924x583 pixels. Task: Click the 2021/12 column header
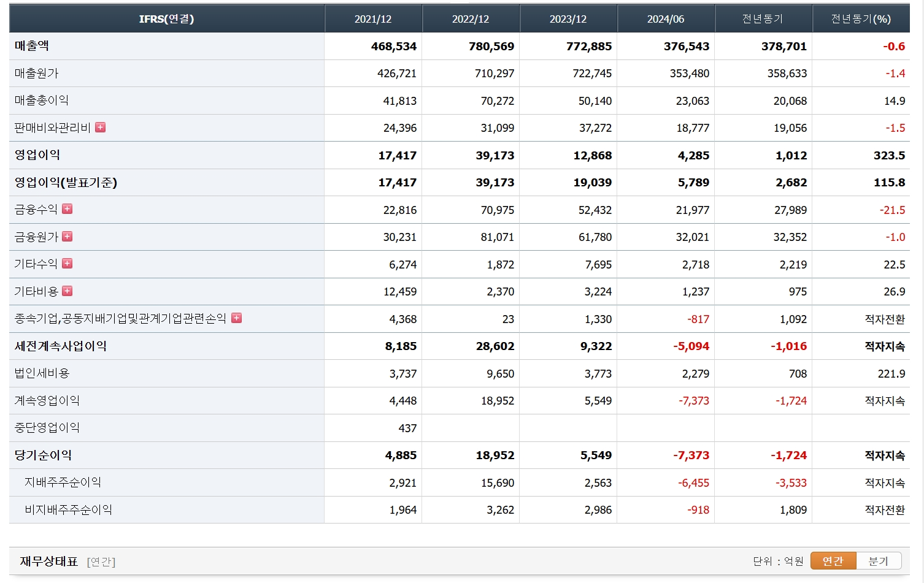click(x=373, y=19)
